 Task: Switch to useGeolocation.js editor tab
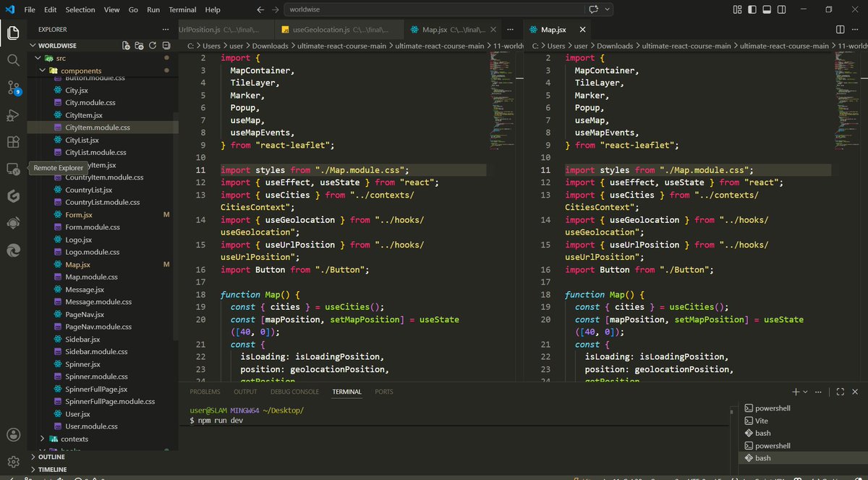pyautogui.click(x=339, y=30)
